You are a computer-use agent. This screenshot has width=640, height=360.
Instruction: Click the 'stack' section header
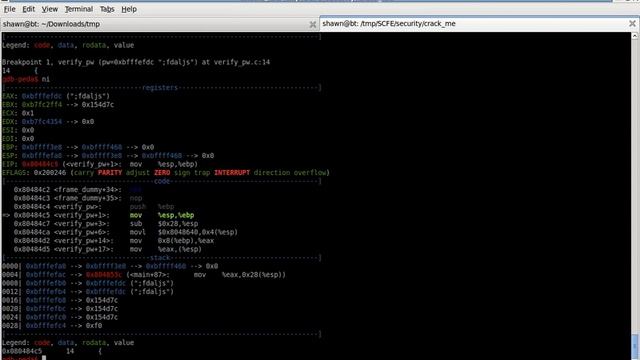[160, 258]
